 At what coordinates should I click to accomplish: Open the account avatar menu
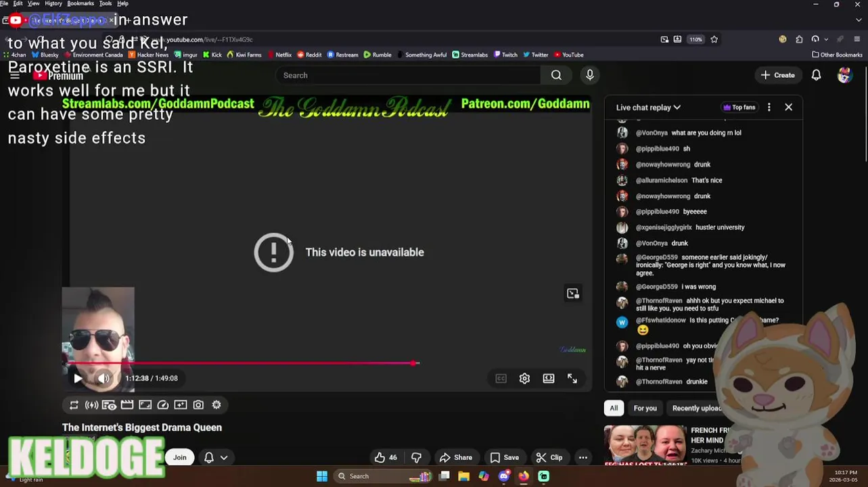coord(844,75)
